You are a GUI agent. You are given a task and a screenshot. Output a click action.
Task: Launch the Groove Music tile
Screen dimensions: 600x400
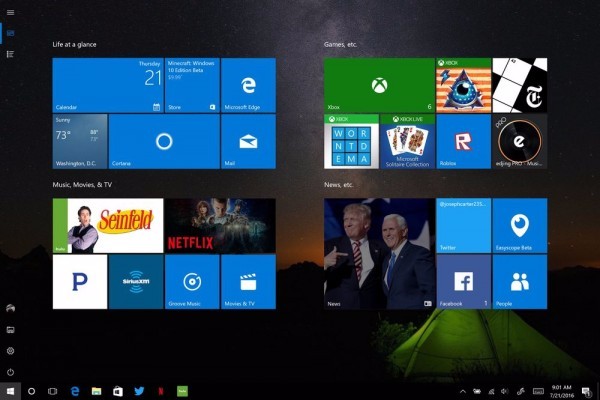[x=192, y=282]
